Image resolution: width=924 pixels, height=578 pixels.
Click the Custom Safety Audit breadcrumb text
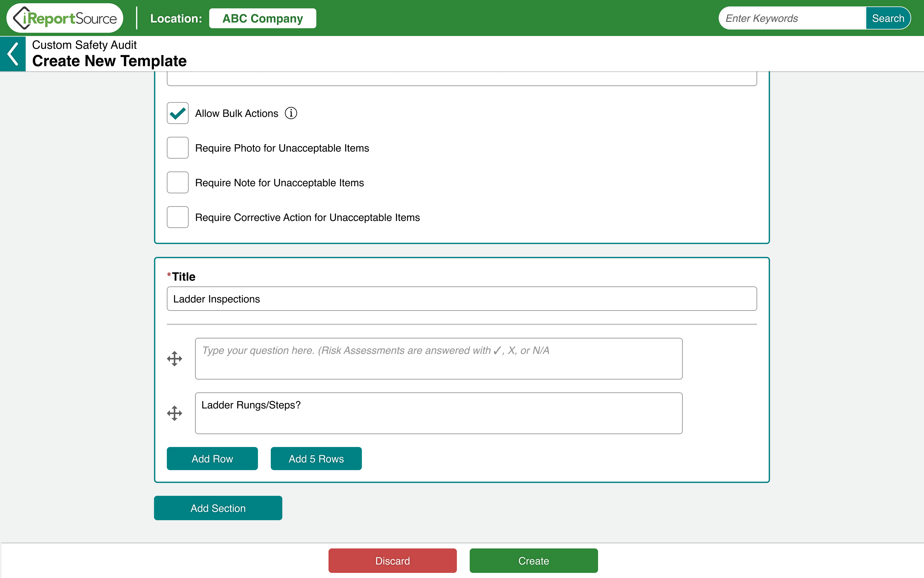click(84, 45)
